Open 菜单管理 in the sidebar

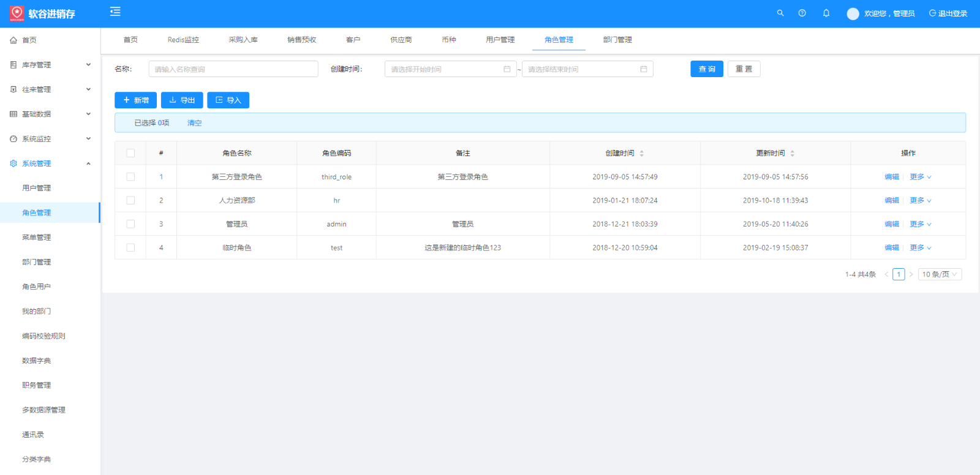[37, 238]
